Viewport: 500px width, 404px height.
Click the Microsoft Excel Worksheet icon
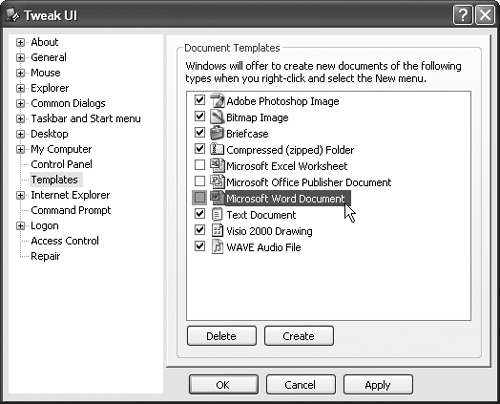click(x=217, y=165)
